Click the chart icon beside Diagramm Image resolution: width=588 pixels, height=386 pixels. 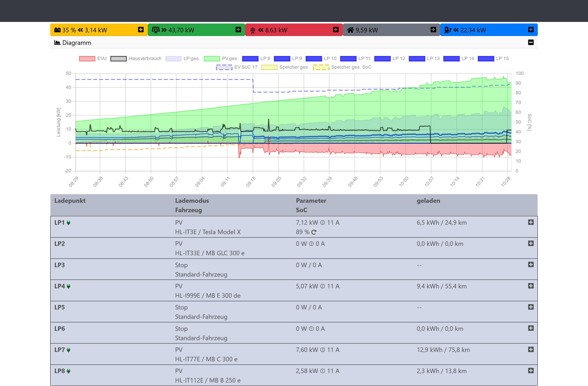pos(57,43)
